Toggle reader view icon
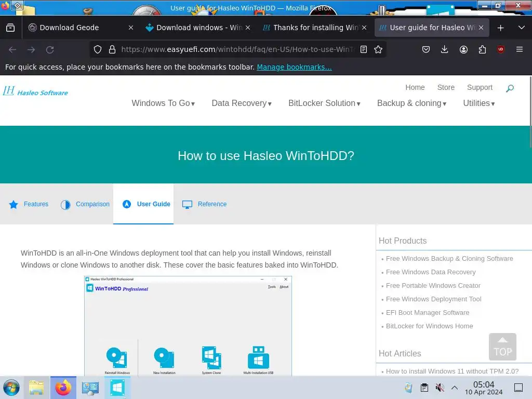This screenshot has width=532, height=399. pos(363,49)
